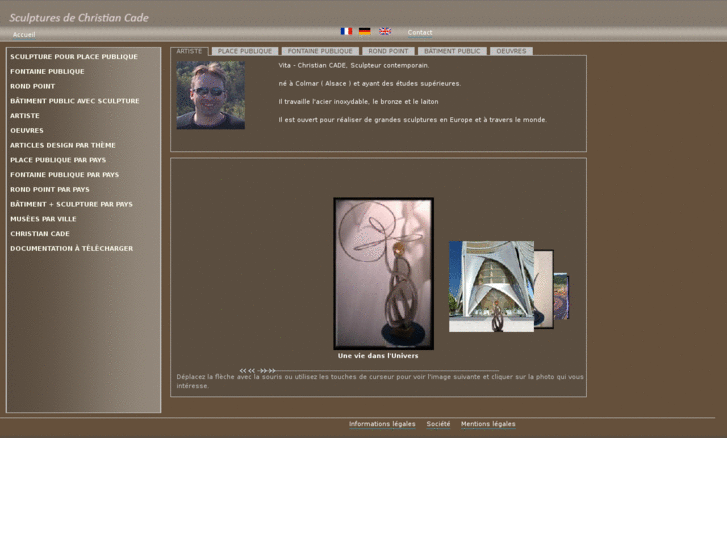Click the Vita - Christian CADE text line
Image resolution: width=727 pixels, height=545 pixels.
tap(354, 65)
